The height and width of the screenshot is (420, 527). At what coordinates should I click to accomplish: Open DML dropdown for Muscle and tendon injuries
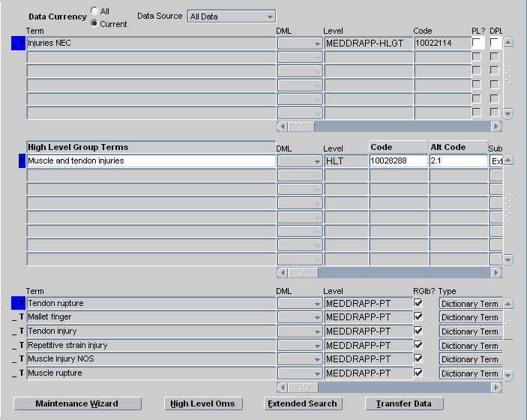point(300,161)
